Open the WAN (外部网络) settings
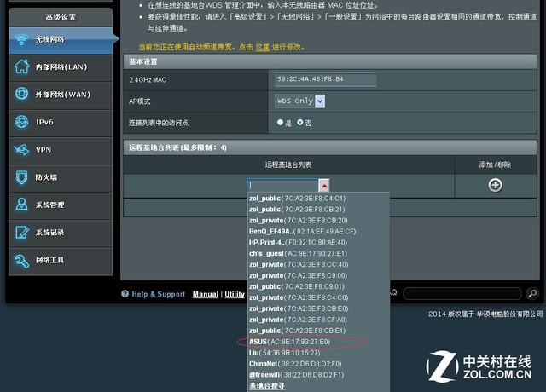The height and width of the screenshot is (392, 546). 61,95
